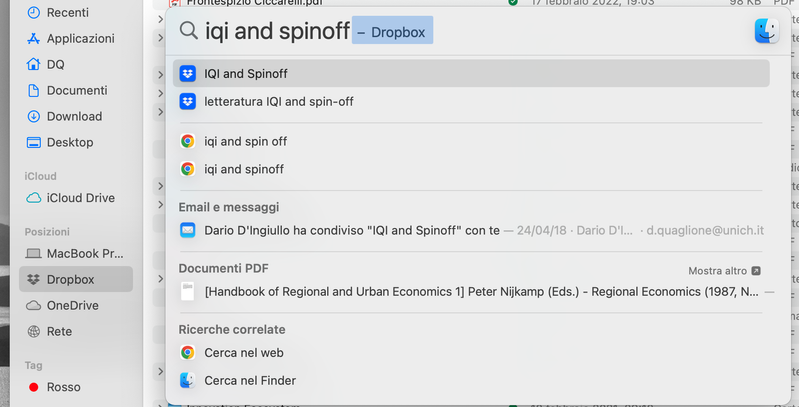This screenshot has width=799, height=407.
Task: Open the Download folder in sidebar
Action: click(74, 116)
